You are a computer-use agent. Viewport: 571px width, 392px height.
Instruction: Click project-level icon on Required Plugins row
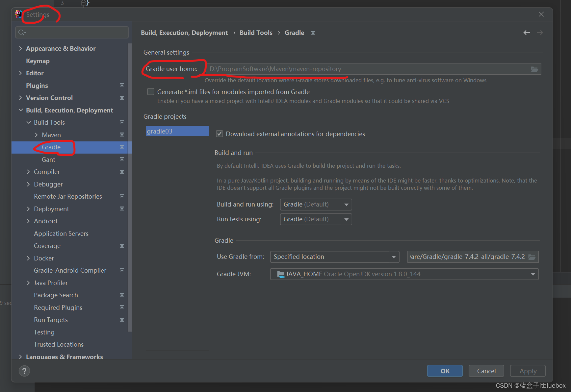tap(122, 307)
